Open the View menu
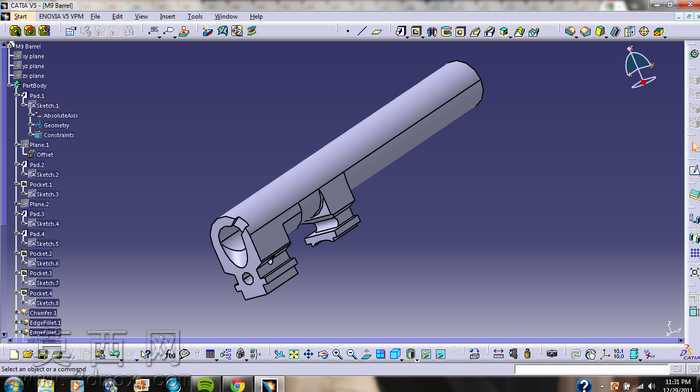700x392 pixels. click(x=141, y=17)
